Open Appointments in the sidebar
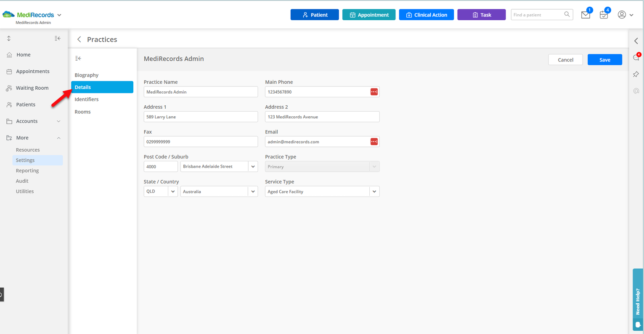The width and height of the screenshot is (644, 334). 34,71
